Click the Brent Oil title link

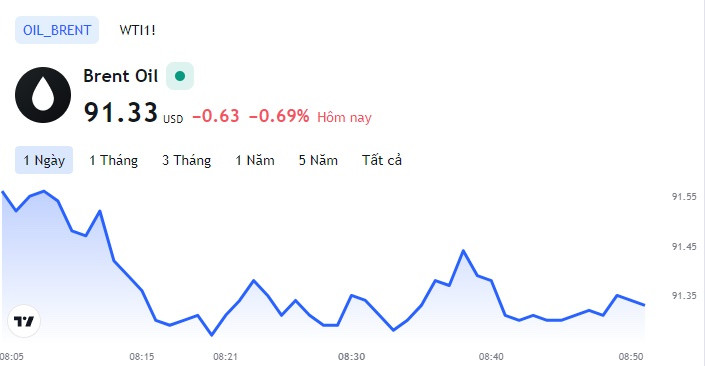(x=120, y=76)
